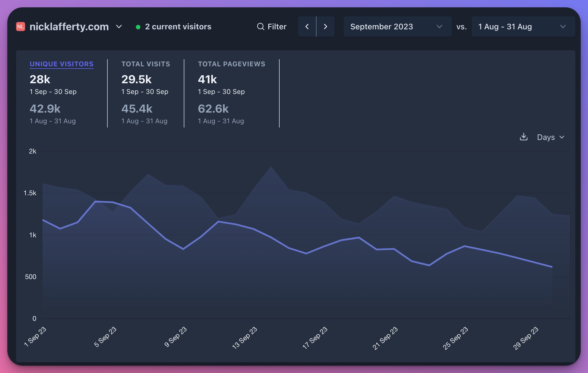Click the Filter button label
Image resolution: width=588 pixels, height=373 pixels.
point(277,27)
